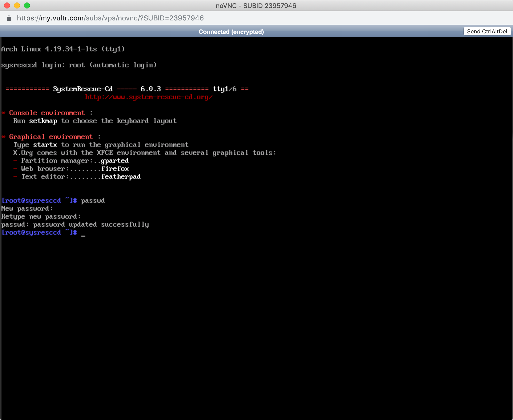Click the 'X.Org comes with the XFCE environment' line
Viewport: 513px width, 420px height.
[145, 153]
